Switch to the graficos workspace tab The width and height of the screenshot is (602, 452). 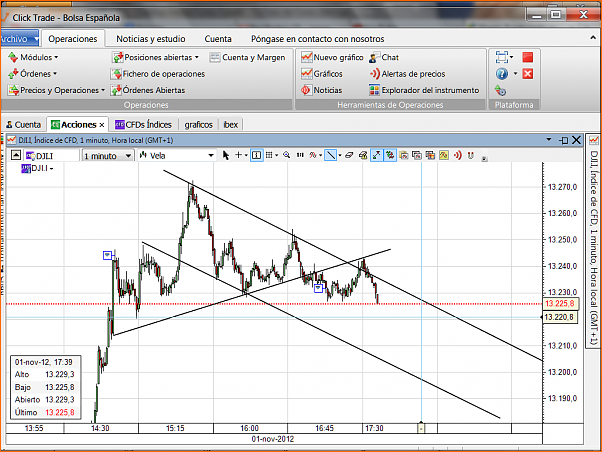tap(198, 125)
